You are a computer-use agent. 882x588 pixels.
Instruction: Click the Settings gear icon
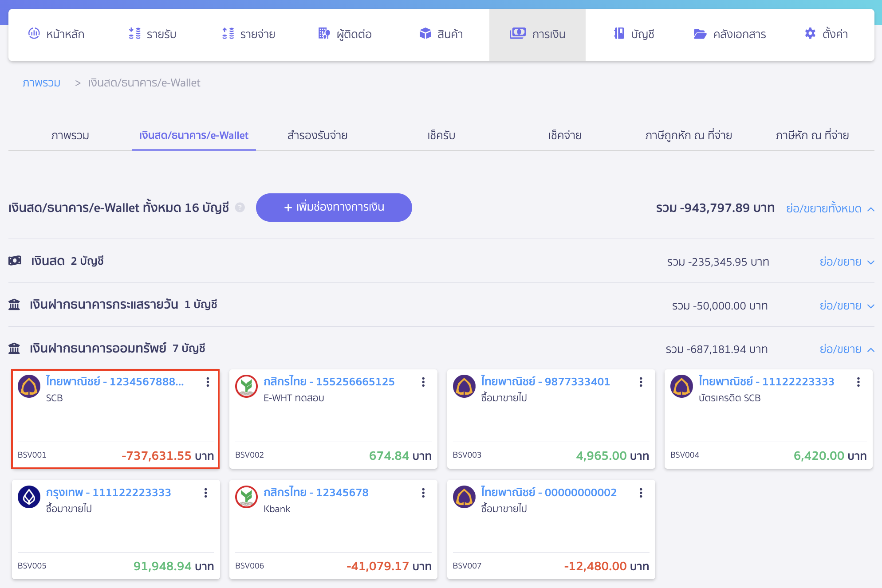coord(810,34)
